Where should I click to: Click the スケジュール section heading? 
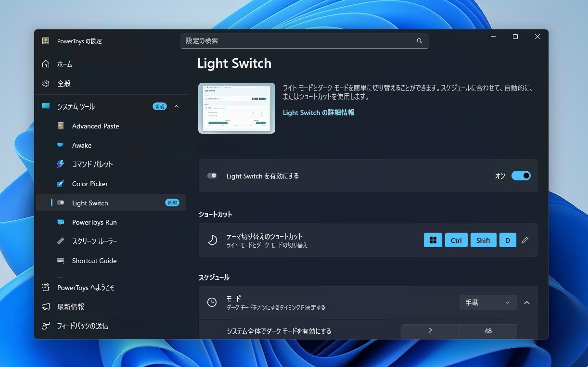(214, 277)
